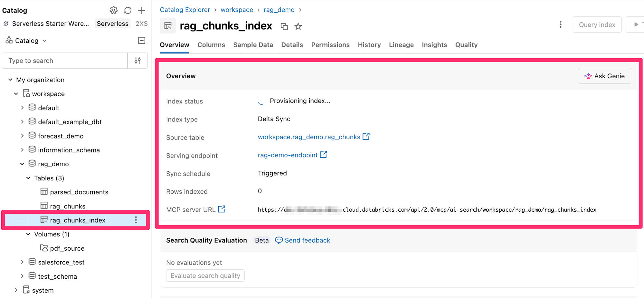Click the workspace catalog icon

pos(26,93)
